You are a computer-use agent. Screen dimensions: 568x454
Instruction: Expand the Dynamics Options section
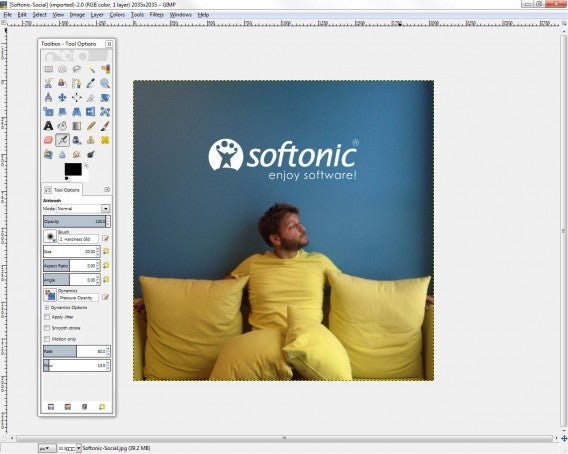point(47,308)
